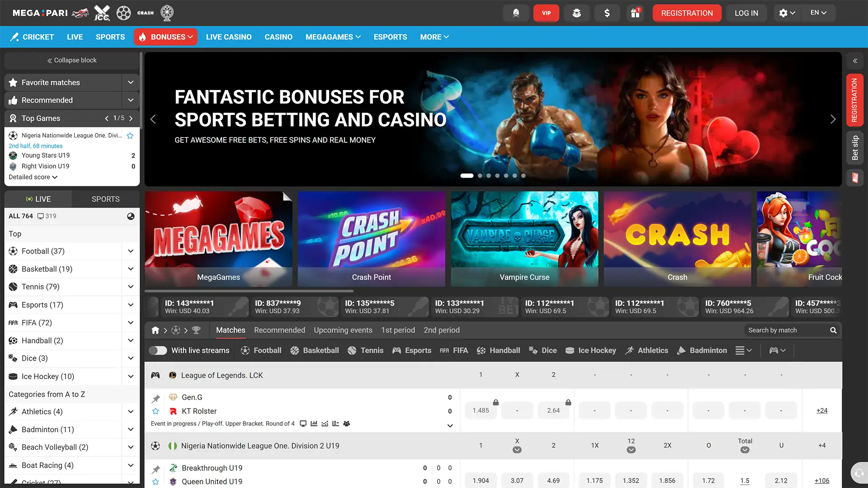Image resolution: width=868 pixels, height=488 pixels.
Task: Select Upcoming events tab
Action: coord(343,330)
